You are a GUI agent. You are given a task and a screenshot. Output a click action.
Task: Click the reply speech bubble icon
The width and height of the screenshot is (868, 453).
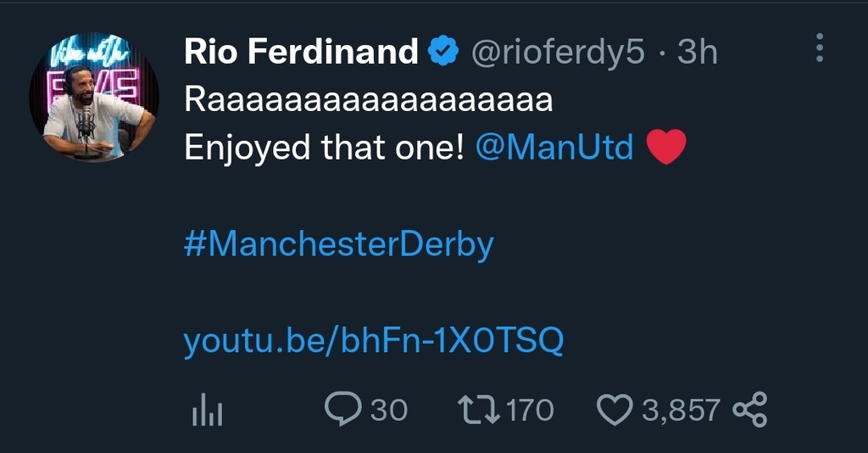click(342, 410)
